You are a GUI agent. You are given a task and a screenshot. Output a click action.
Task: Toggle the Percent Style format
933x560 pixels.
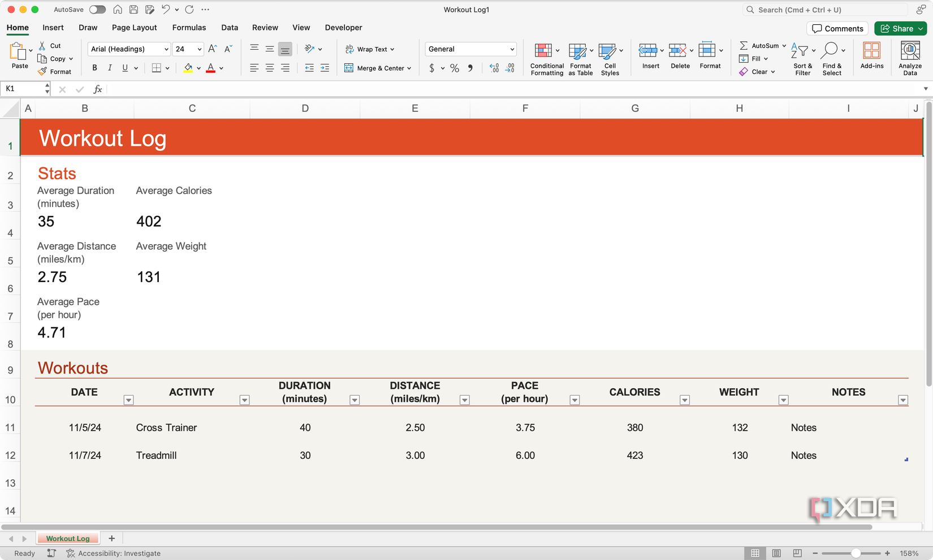click(x=454, y=68)
